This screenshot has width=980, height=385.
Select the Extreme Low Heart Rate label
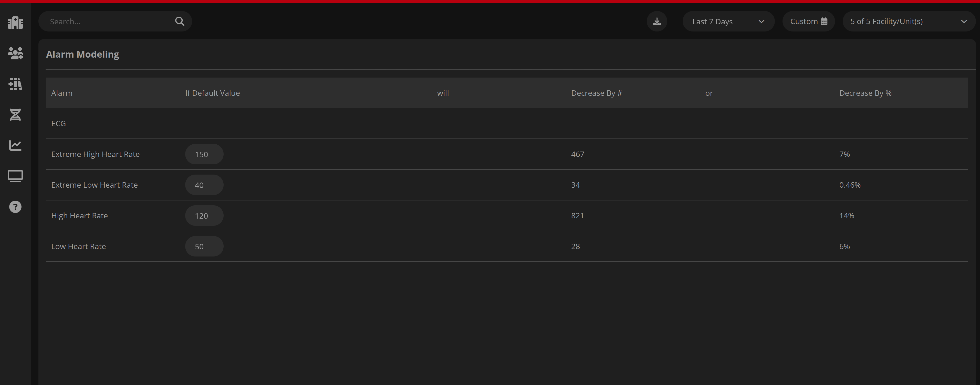[94, 185]
